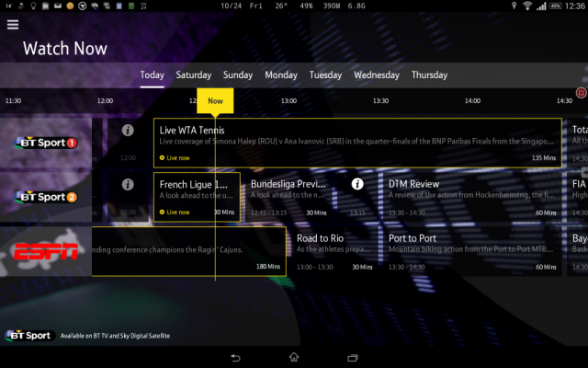Tap the mail notification icon
The height and width of the screenshot is (368, 588).
point(57,6)
